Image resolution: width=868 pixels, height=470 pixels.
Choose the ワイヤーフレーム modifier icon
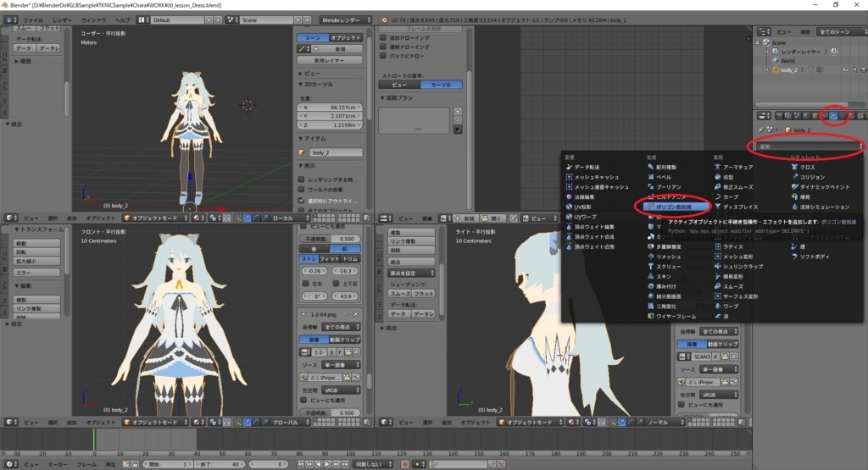pos(651,316)
